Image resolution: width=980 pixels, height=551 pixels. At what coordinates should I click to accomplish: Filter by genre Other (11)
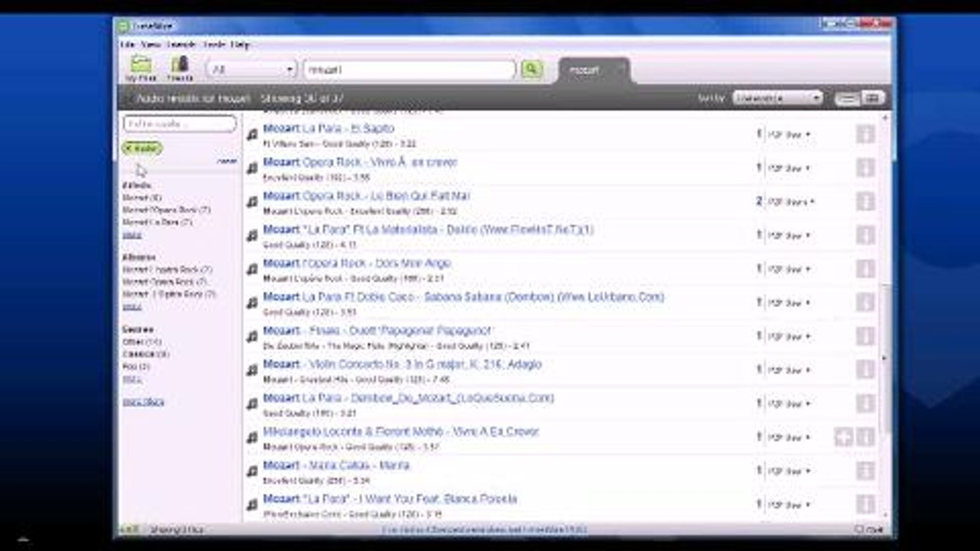point(142,342)
